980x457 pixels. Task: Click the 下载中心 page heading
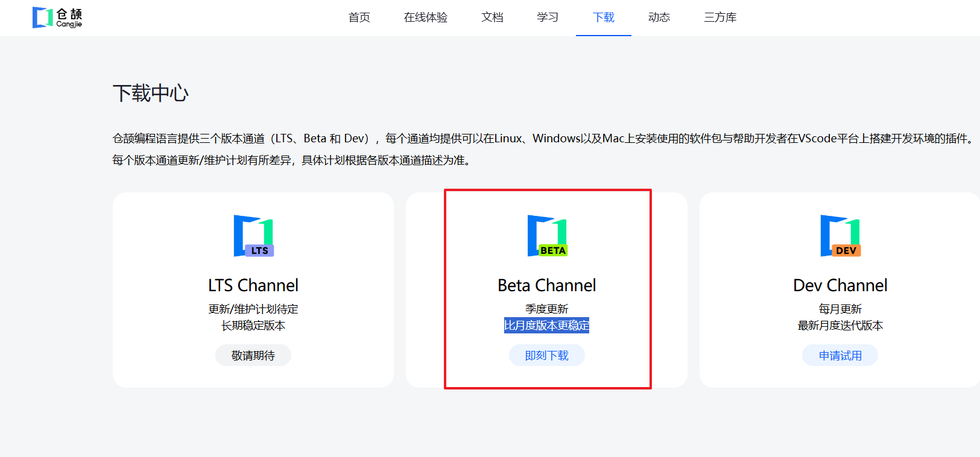[x=151, y=93]
